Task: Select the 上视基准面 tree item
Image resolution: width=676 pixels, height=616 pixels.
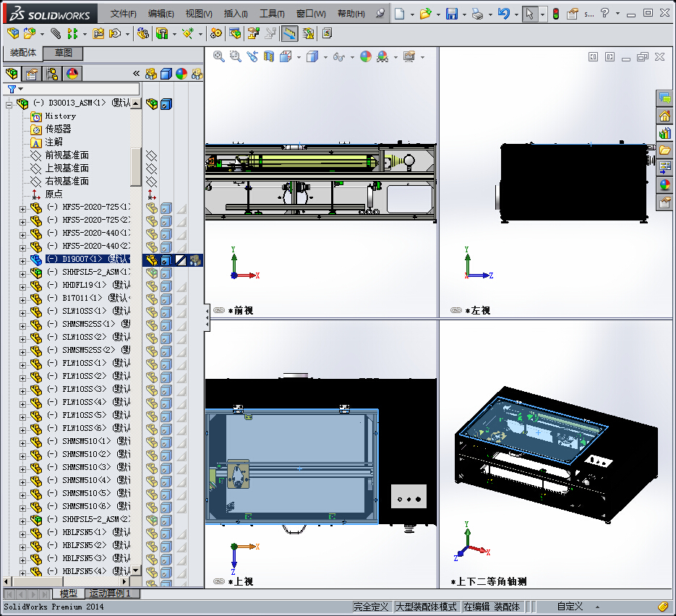Action: [x=67, y=168]
